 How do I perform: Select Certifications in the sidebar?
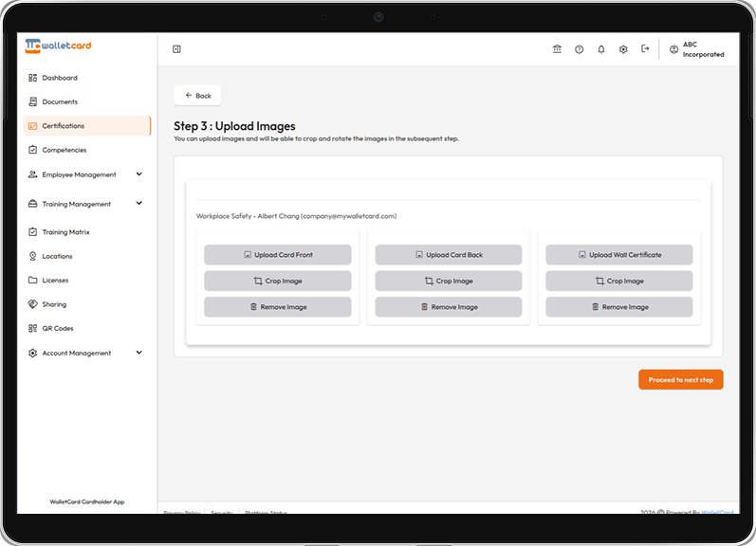(86, 126)
